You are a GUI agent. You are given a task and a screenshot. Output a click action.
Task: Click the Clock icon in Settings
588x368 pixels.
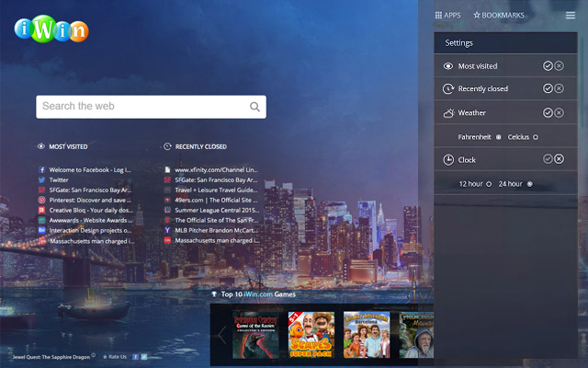(x=448, y=159)
